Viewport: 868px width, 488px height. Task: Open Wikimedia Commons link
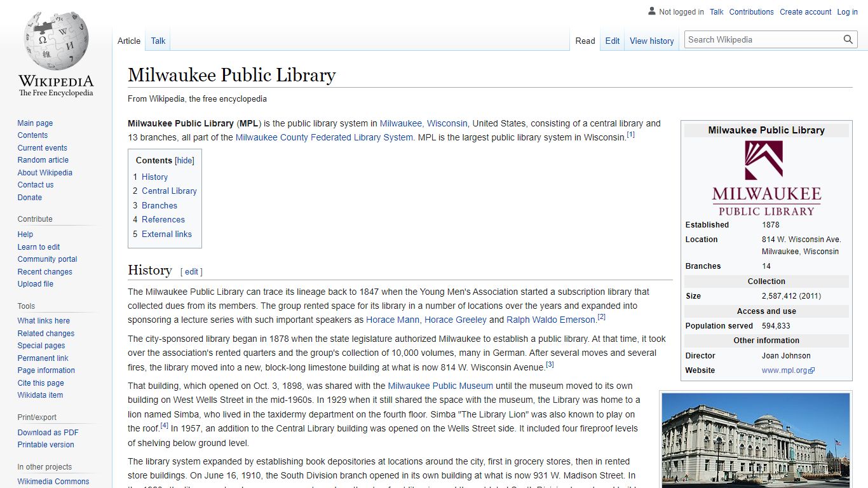click(x=53, y=482)
